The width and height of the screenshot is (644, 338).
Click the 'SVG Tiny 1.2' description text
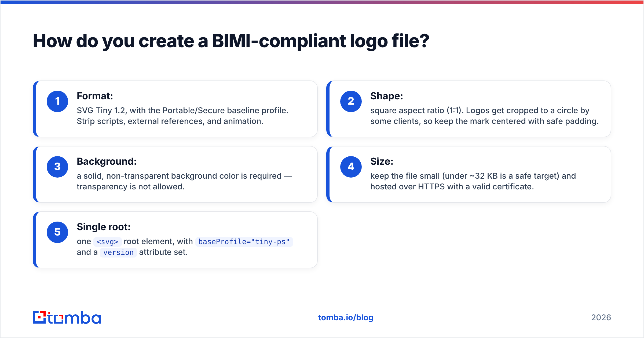tap(182, 116)
